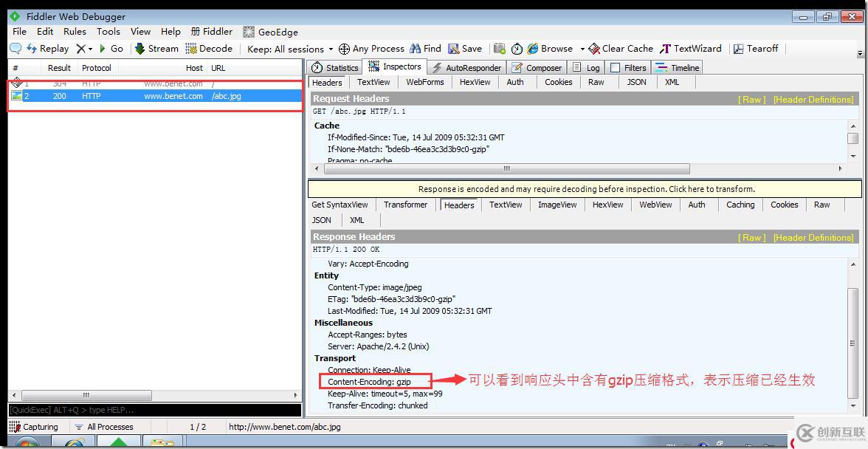Select session 1 with 304 result

coord(156,83)
